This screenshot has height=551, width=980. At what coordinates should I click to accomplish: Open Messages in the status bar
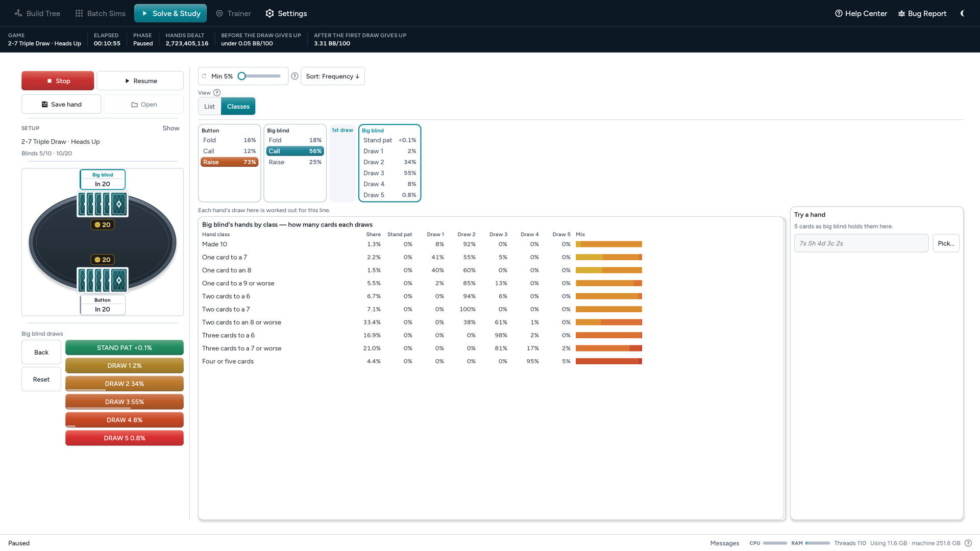tap(724, 543)
